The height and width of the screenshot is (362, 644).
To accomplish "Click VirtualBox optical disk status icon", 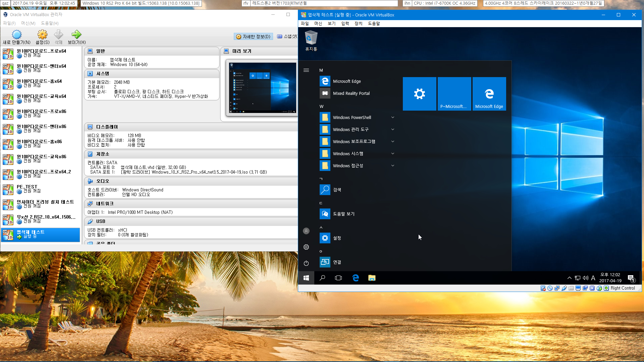I will click(x=550, y=288).
